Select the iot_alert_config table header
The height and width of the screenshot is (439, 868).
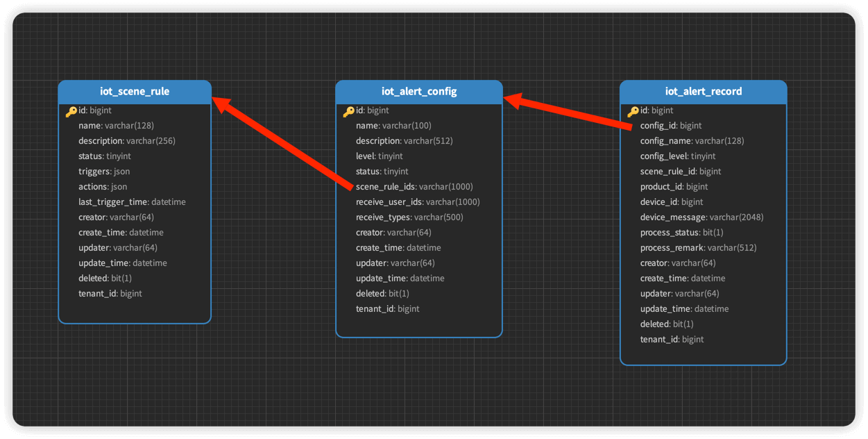click(x=419, y=92)
